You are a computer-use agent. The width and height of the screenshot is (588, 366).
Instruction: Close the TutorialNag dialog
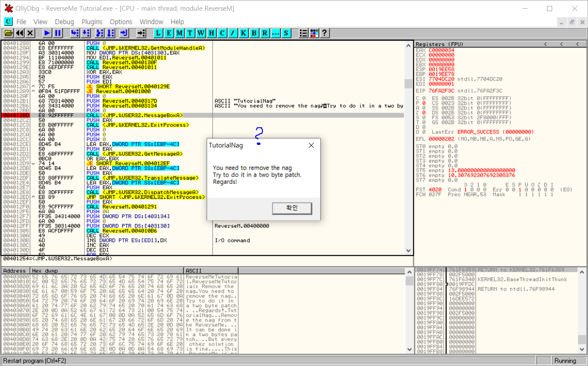tap(311, 145)
